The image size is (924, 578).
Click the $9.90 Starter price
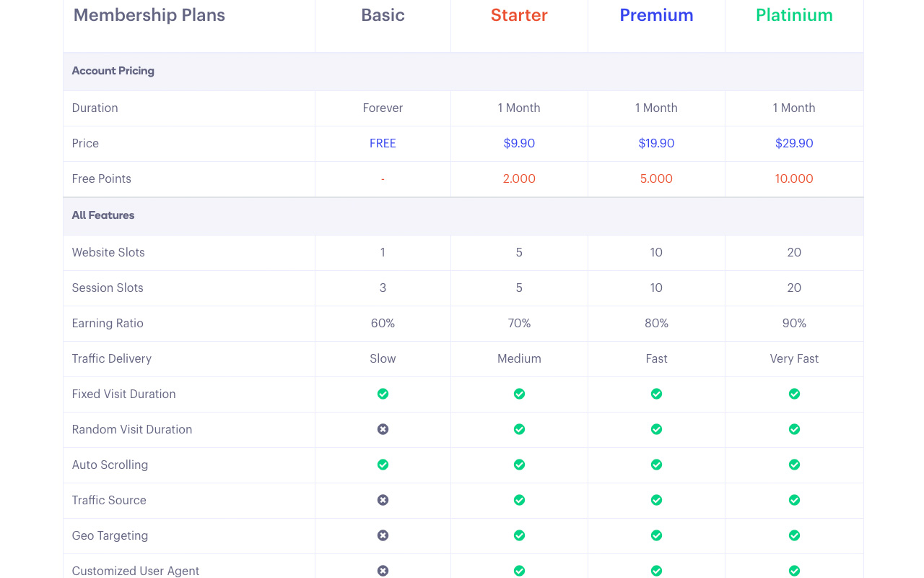[x=519, y=143]
